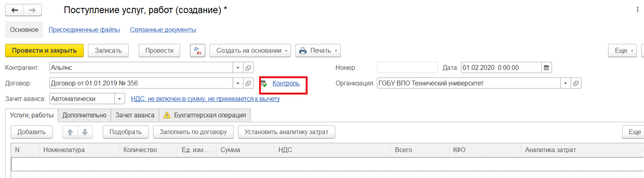Expand the Организация dropdown list

(565, 83)
